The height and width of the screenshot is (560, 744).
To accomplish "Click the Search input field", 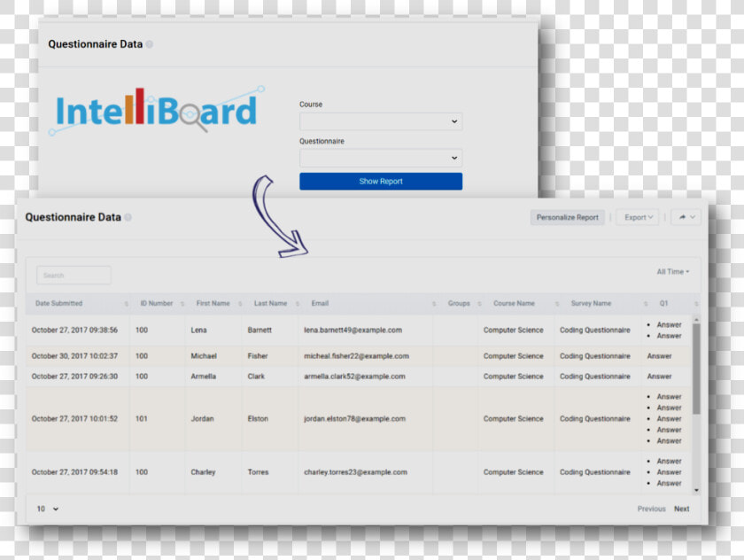I will (x=74, y=276).
